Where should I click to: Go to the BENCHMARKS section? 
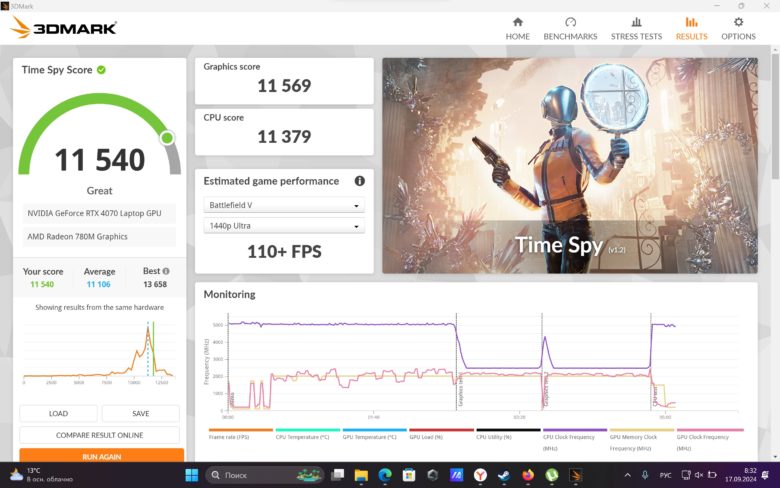pos(570,28)
